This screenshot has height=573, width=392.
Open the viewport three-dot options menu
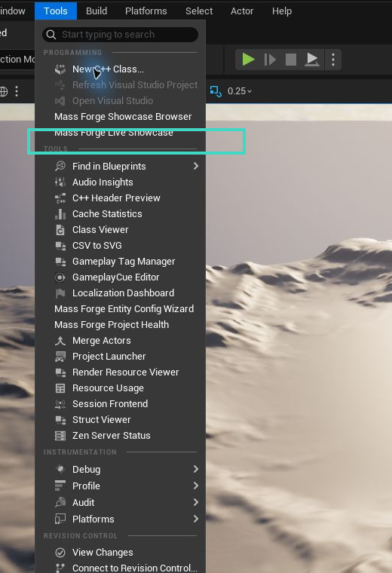[x=17, y=91]
